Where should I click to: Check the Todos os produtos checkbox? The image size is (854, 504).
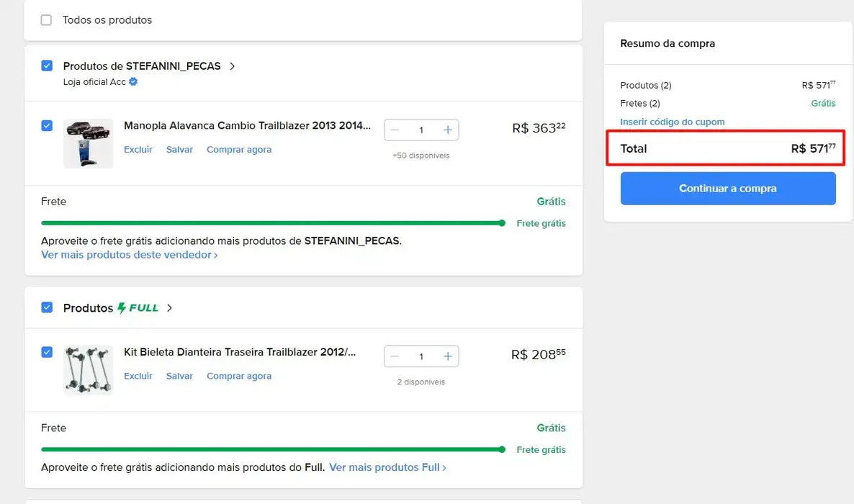(x=46, y=20)
